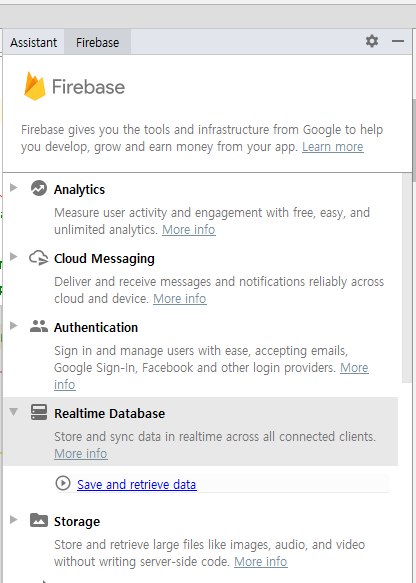Switch to the Assistant tab
Image resolution: width=416 pixels, height=583 pixels.
pyautogui.click(x=33, y=42)
